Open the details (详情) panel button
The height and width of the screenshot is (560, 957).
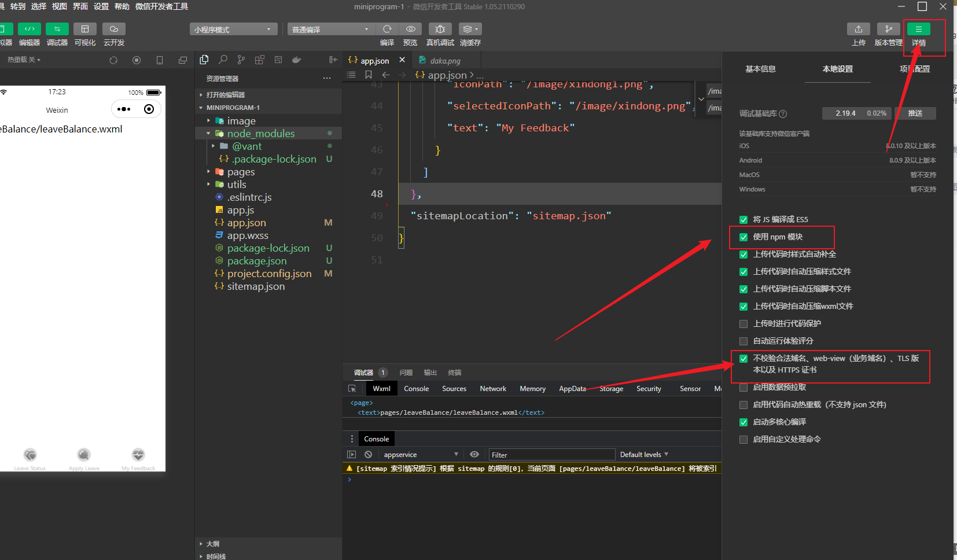pyautogui.click(x=919, y=29)
